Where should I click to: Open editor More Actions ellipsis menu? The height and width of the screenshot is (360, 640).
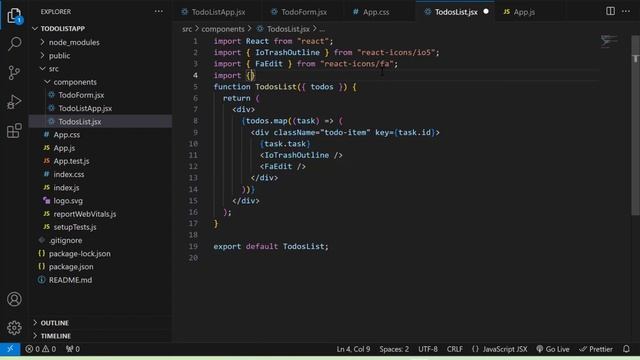626,11
